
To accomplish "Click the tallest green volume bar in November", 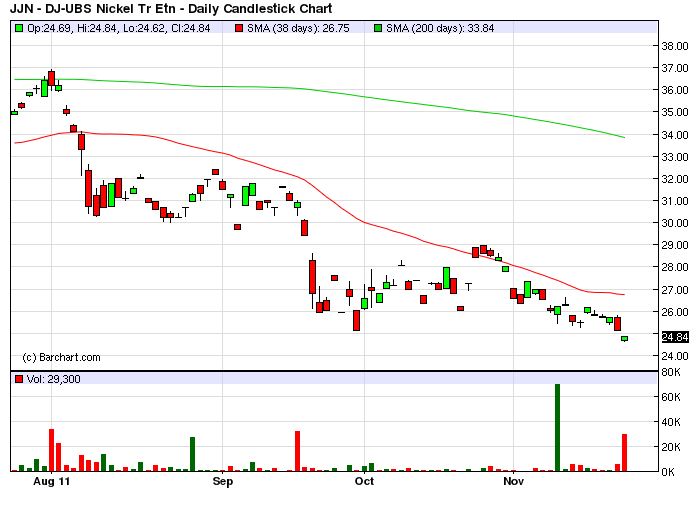I will click(557, 427).
